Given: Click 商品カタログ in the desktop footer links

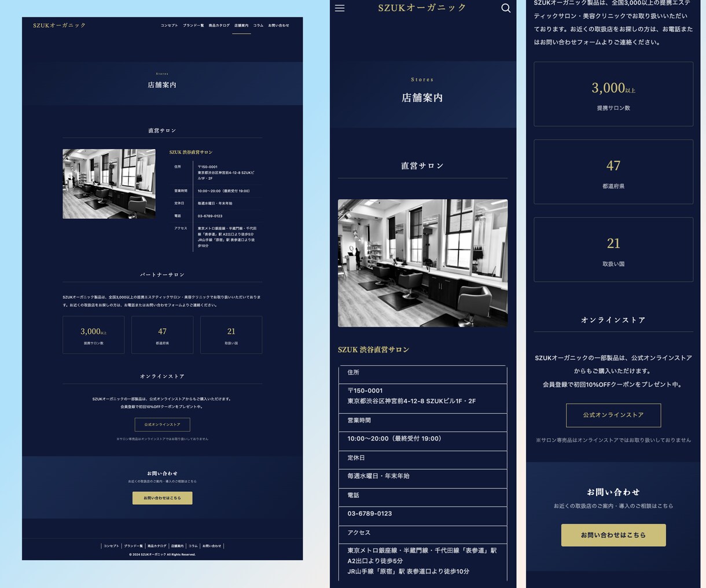Looking at the screenshot, I should 157,546.
